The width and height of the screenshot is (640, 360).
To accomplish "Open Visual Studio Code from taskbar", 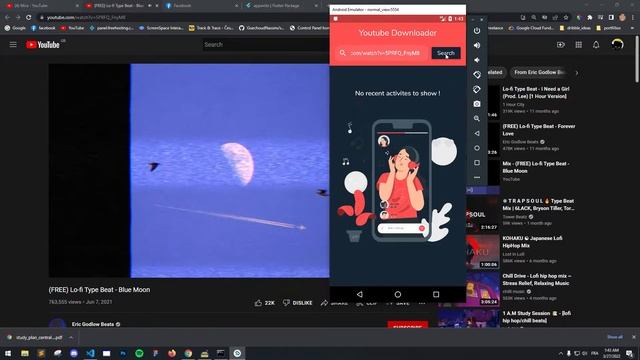I will click(x=90, y=353).
